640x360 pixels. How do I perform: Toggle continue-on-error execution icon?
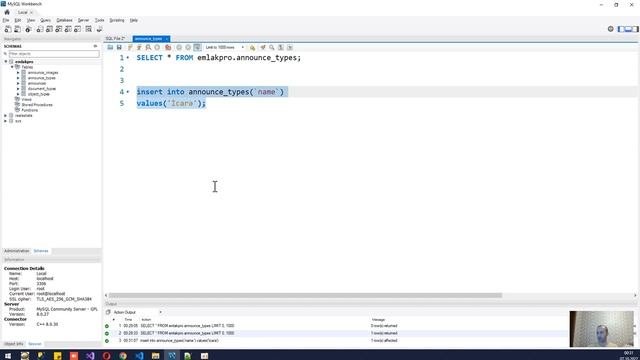168,48
